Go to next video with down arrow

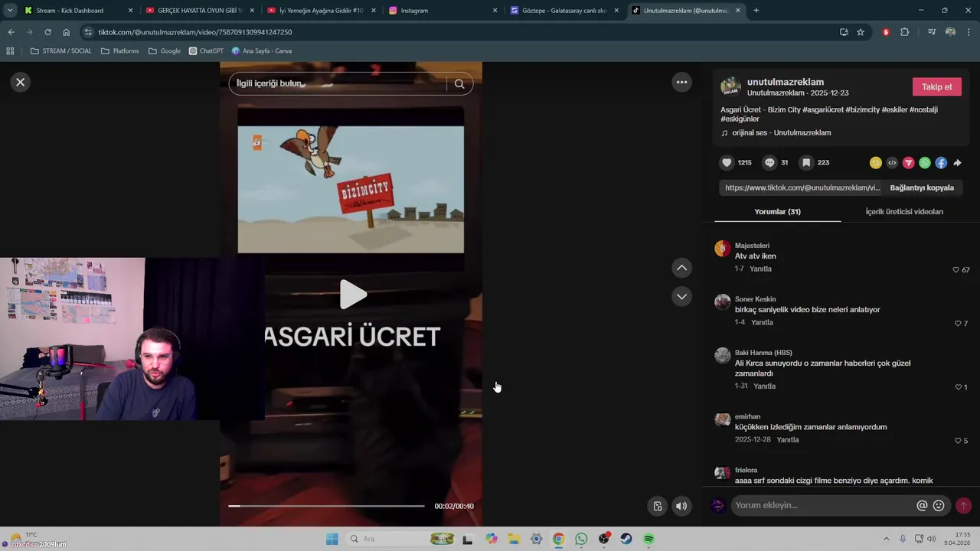(681, 296)
